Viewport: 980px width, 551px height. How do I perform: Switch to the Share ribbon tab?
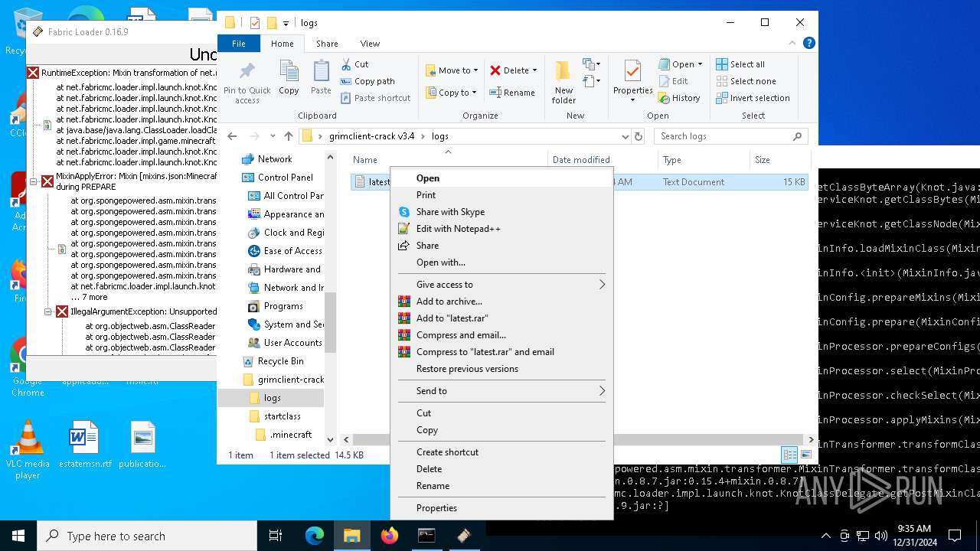[x=327, y=44]
